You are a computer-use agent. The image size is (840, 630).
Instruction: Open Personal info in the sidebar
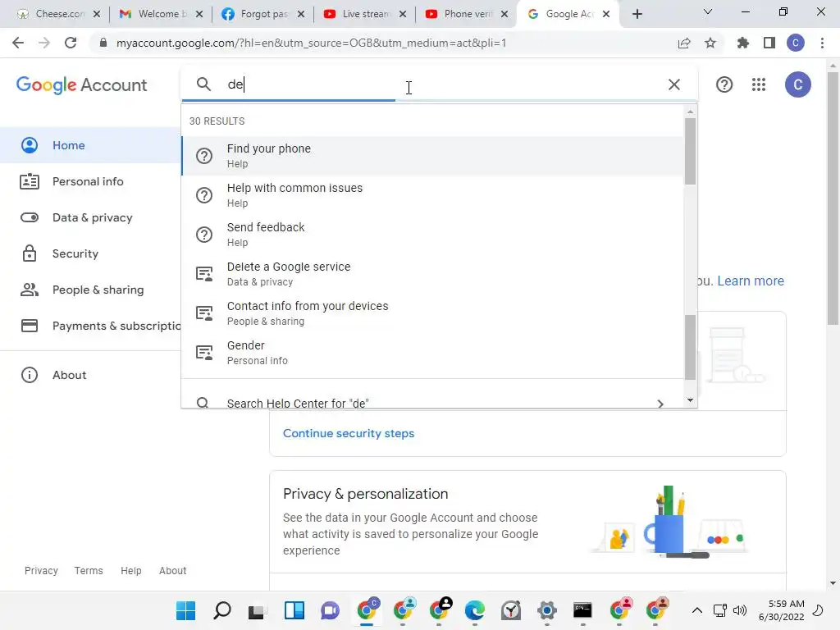pyautogui.click(x=90, y=181)
